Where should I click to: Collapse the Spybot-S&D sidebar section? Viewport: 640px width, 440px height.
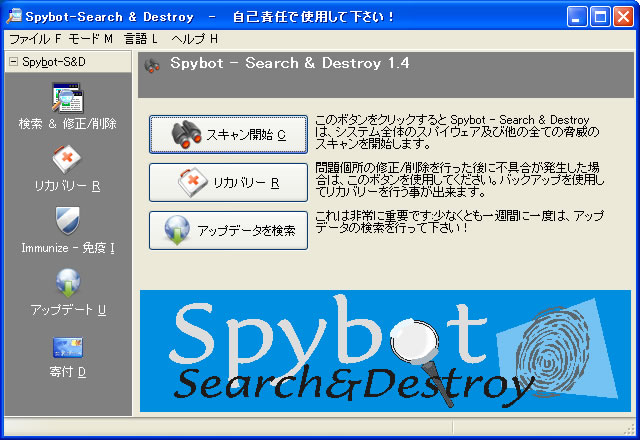click(x=13, y=62)
